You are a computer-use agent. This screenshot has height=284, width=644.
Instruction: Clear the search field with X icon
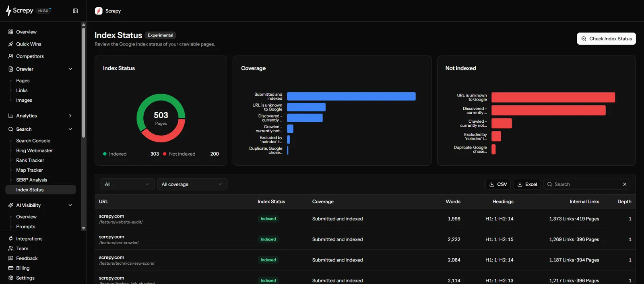point(625,184)
